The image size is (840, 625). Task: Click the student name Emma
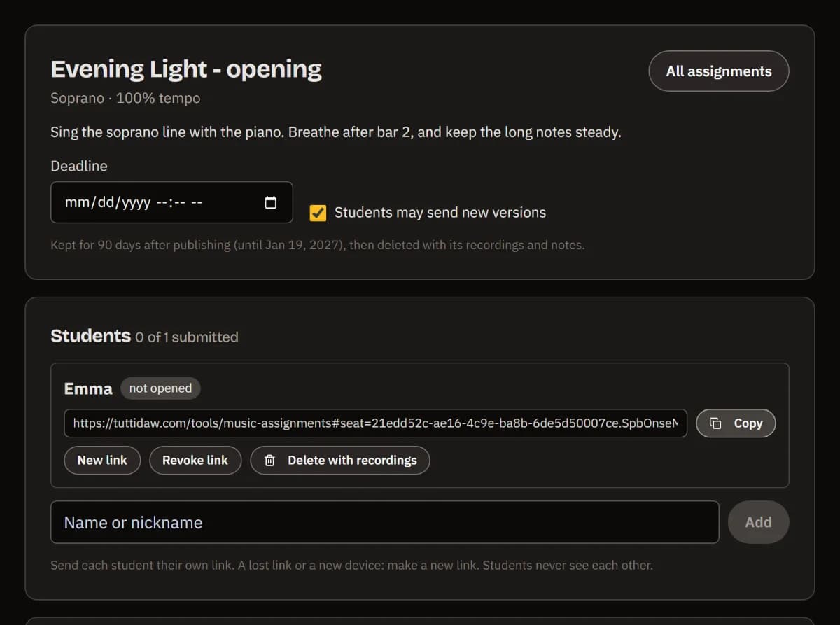[88, 389]
